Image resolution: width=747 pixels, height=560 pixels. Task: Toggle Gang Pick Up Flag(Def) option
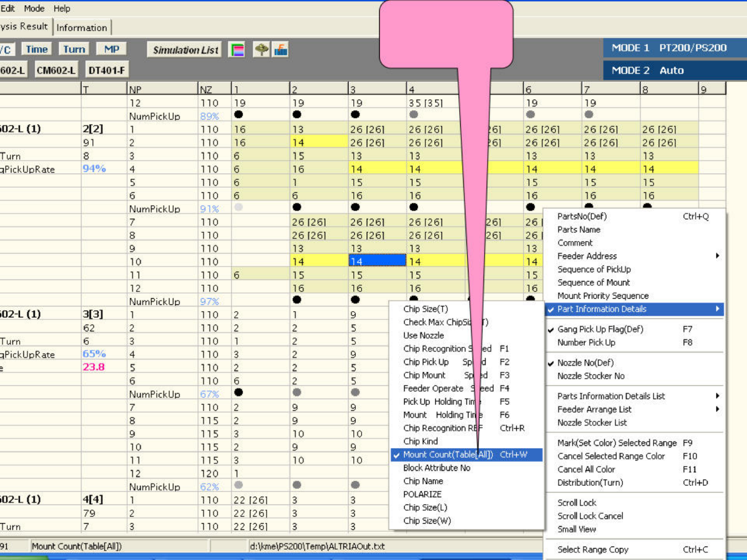pos(600,329)
